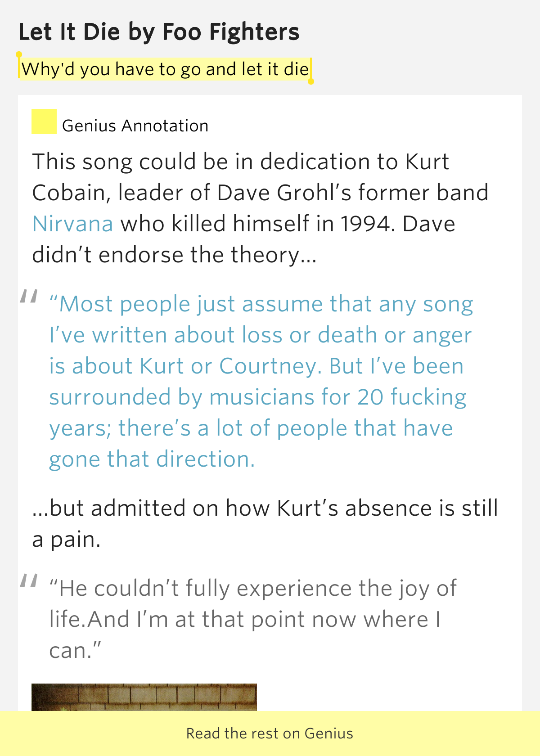This screenshot has width=540, height=756.
Task: Click the word 'Genius' in bottom banner
Action: tap(329, 733)
